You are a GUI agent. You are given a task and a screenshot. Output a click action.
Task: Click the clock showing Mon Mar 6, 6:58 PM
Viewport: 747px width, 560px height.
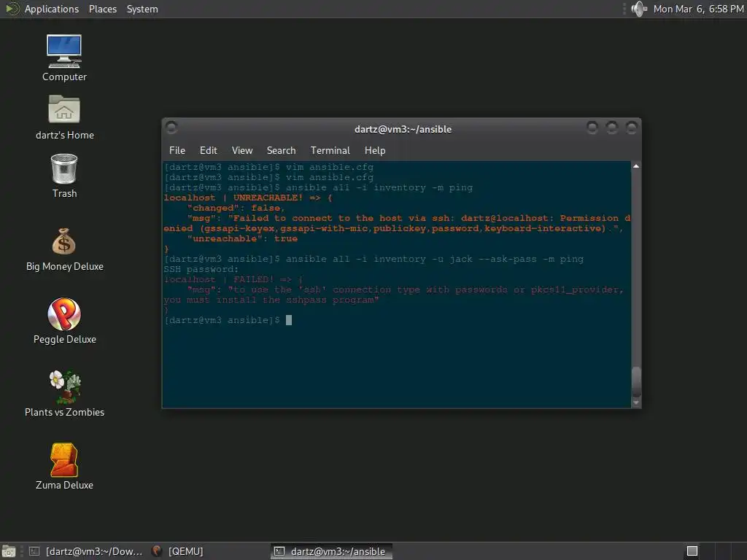point(698,9)
